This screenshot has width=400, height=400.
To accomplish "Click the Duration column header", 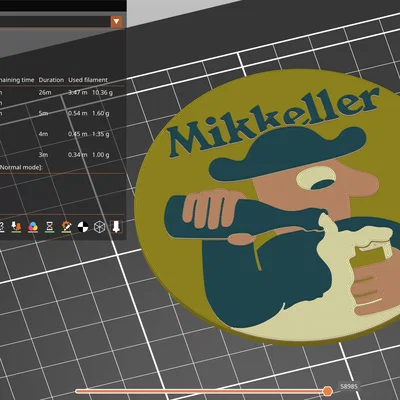I will (x=51, y=80).
